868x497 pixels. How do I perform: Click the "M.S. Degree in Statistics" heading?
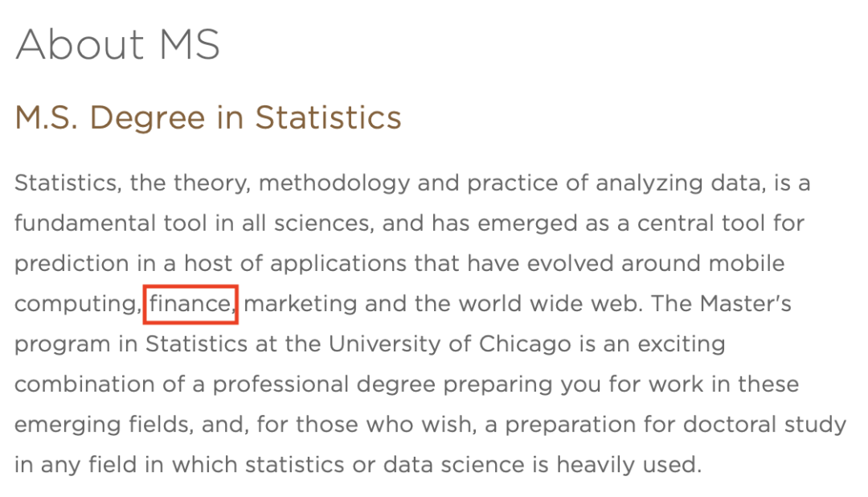pos(208,118)
